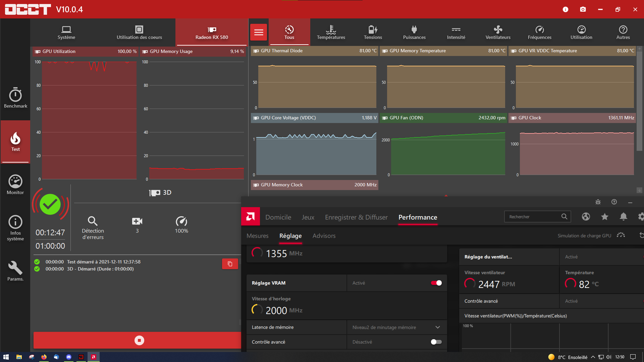Click the Test icon in sidebar

15,141
